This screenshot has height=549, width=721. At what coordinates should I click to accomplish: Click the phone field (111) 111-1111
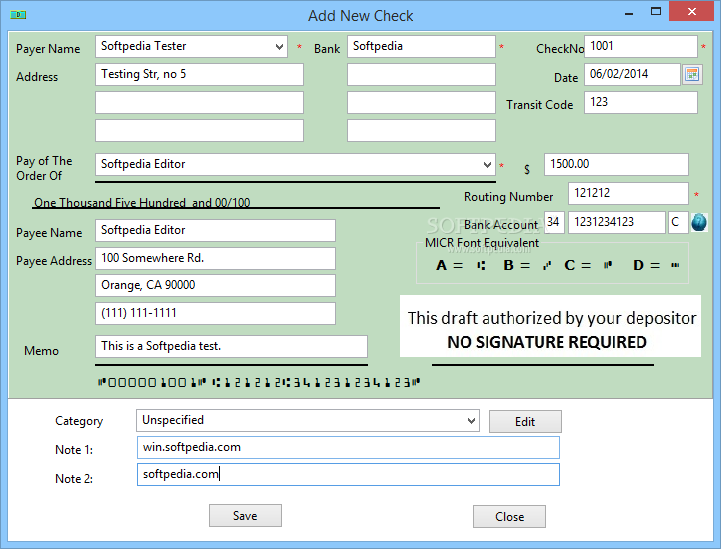(215, 314)
